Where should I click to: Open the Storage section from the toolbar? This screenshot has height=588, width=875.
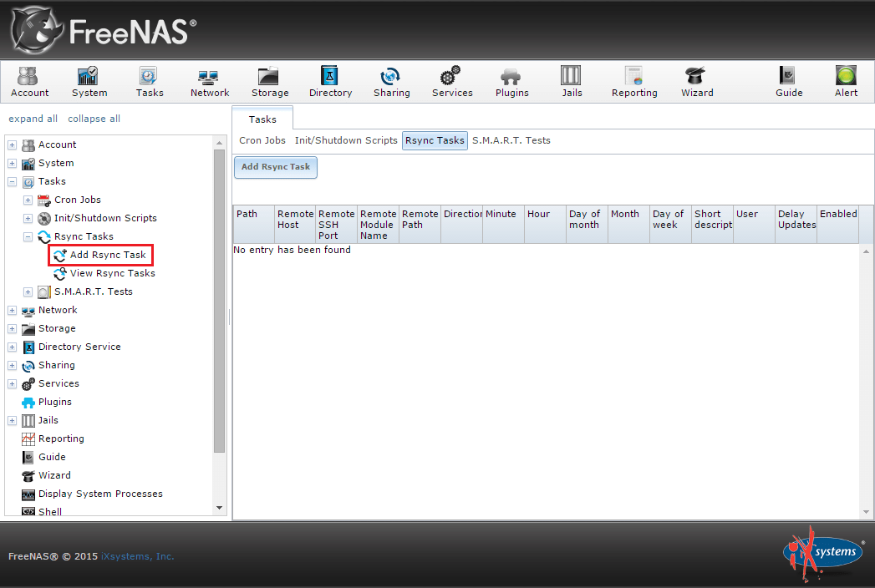click(269, 81)
